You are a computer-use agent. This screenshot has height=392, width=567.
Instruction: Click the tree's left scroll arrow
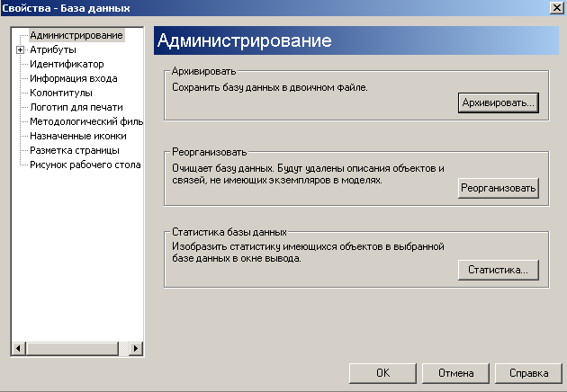pos(18,348)
